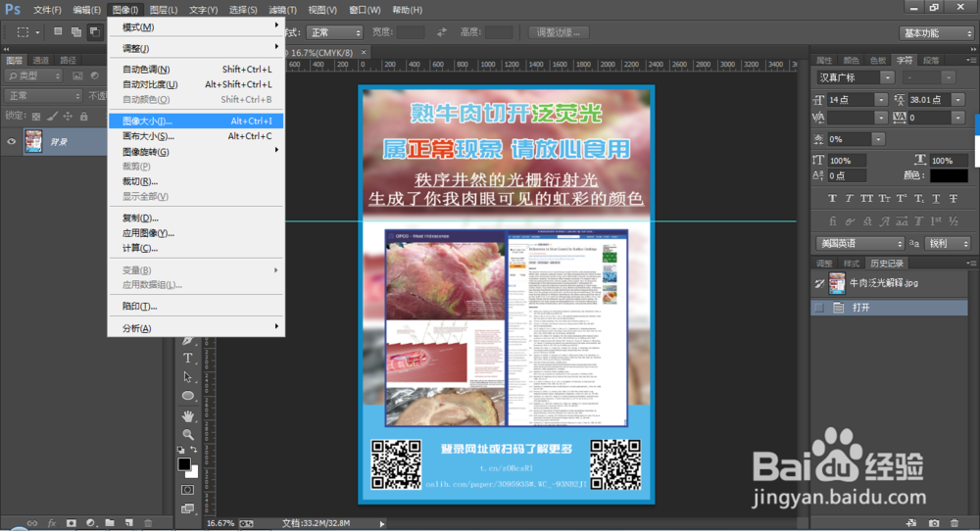The width and height of the screenshot is (980, 531).
Task: Select 打开 history state
Action: (x=890, y=308)
